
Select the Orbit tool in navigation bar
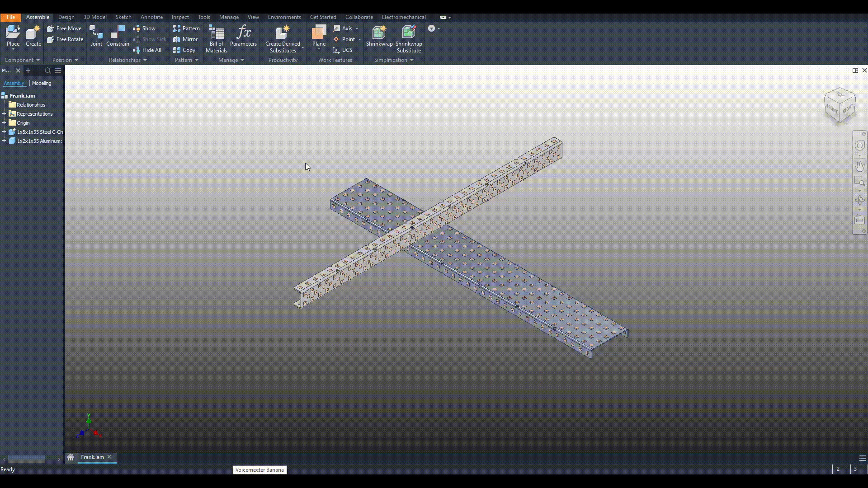tap(859, 200)
